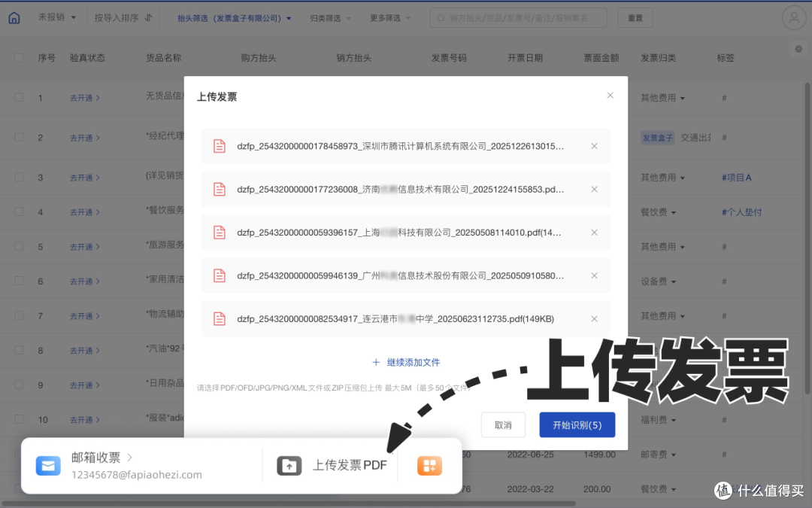Open the 邮箱收票 link
The image size is (812, 508).
pyautogui.click(x=101, y=458)
